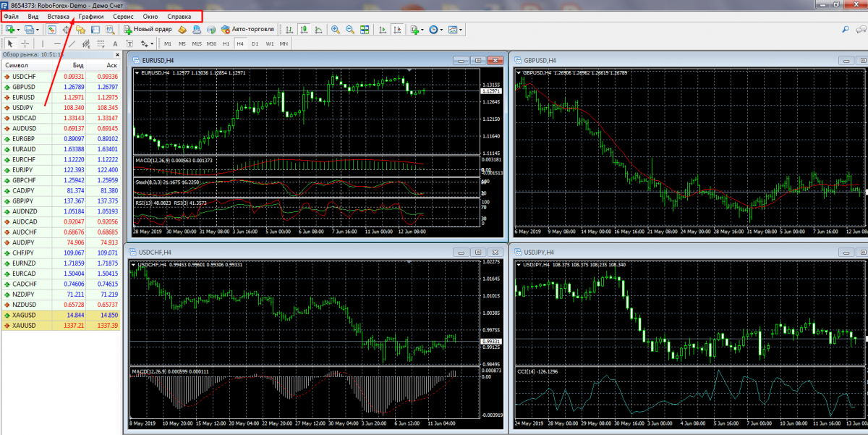Toggle the chart shift option

pyautogui.click(x=396, y=30)
